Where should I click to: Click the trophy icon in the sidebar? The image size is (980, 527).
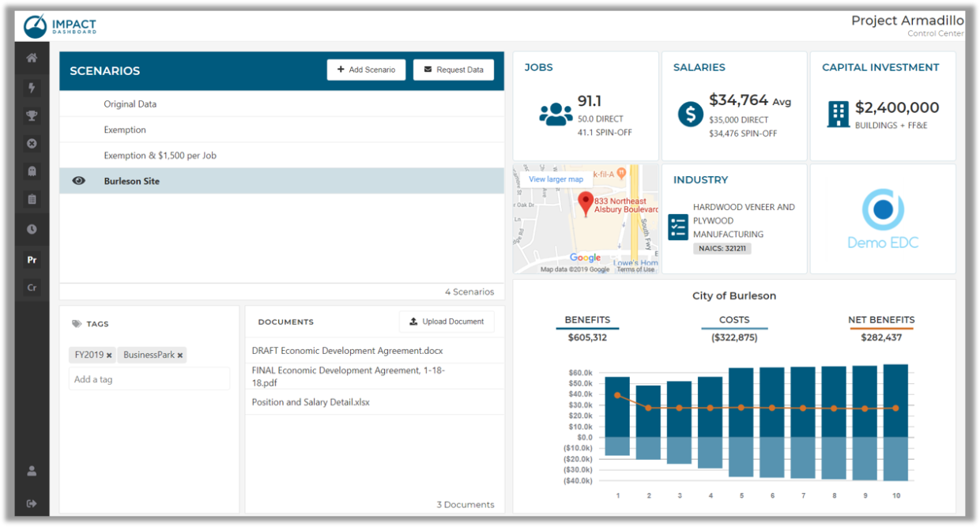pyautogui.click(x=32, y=115)
